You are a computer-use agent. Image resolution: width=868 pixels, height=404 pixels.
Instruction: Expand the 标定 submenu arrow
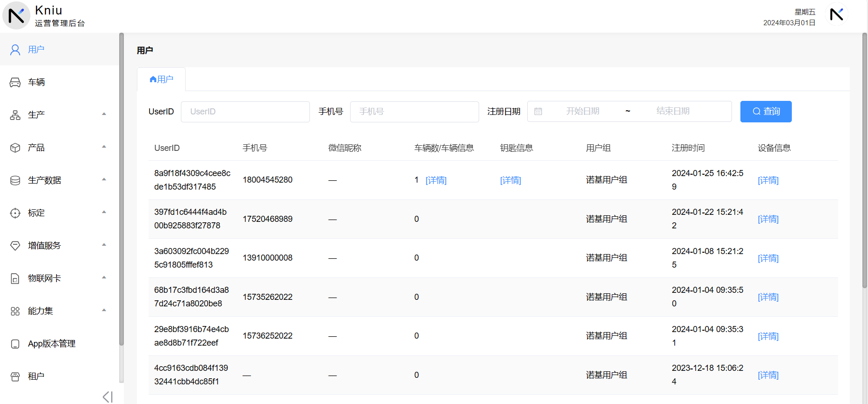pyautogui.click(x=104, y=212)
